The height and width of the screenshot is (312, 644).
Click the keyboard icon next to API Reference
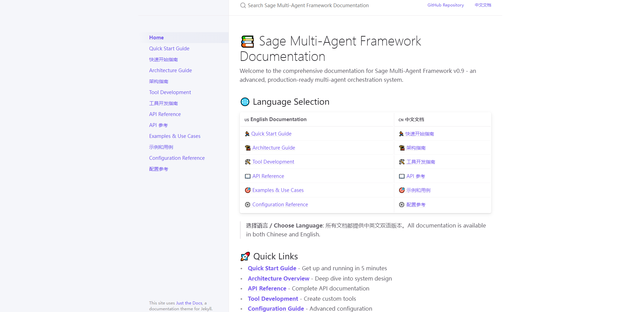click(247, 176)
